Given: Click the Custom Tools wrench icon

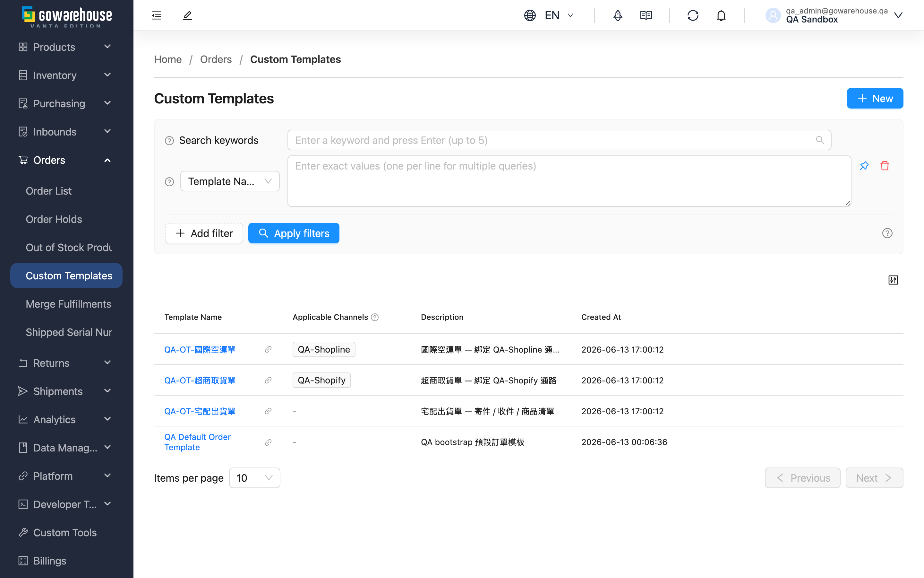Looking at the screenshot, I should pos(23,532).
